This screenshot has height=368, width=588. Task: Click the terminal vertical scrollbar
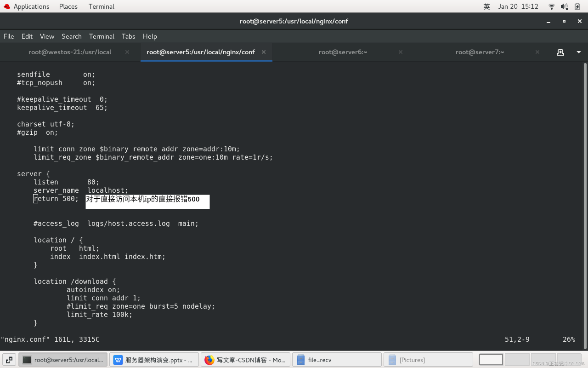(x=585, y=206)
